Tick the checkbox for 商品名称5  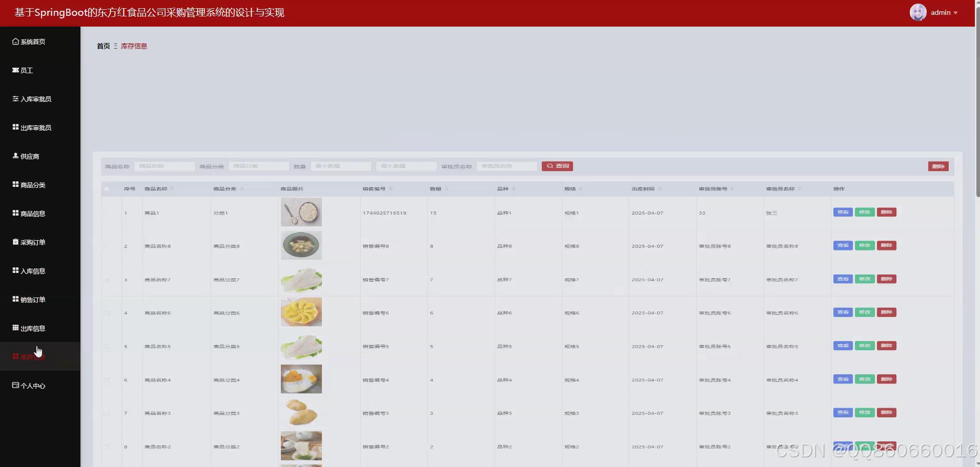pos(107,347)
